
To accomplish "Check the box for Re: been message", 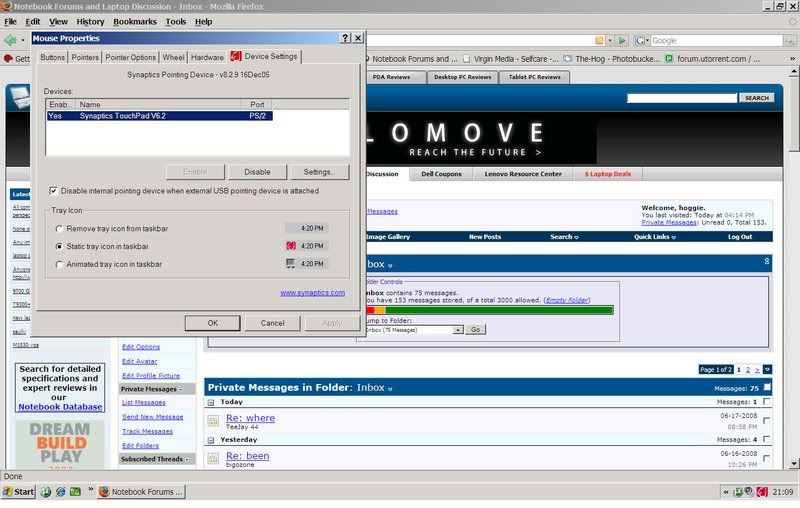I will pyautogui.click(x=766, y=459).
